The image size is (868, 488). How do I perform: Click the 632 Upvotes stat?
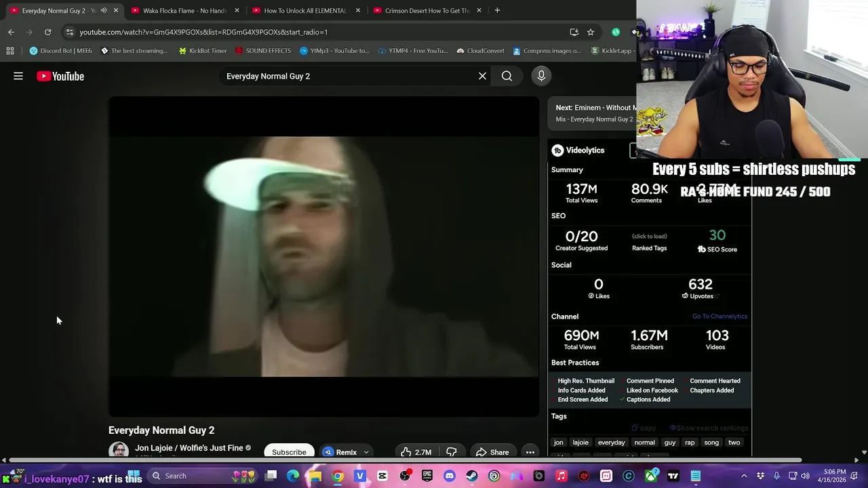click(x=701, y=288)
